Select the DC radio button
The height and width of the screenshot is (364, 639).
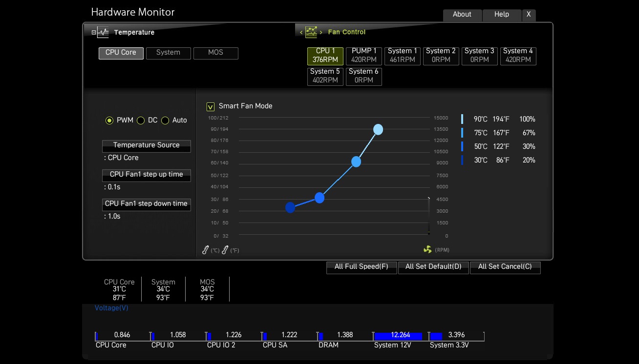pyautogui.click(x=141, y=120)
